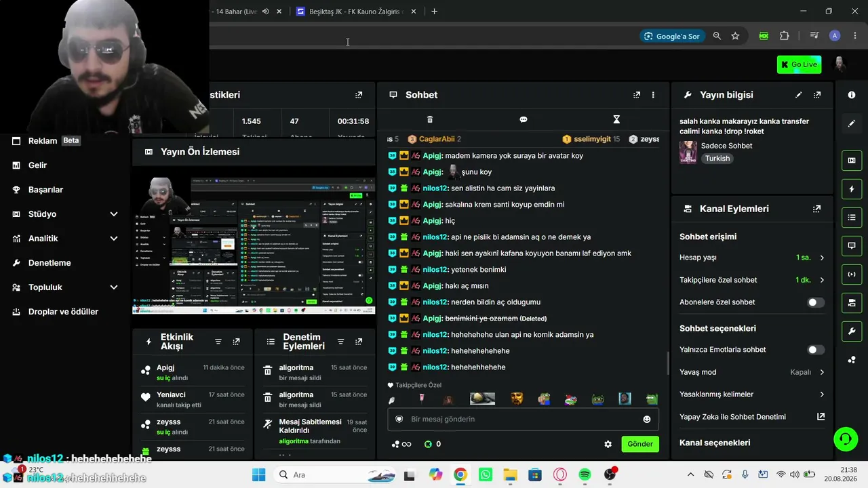Open Yavaş mod options chevron
This screenshot has height=488, width=868.
pos(822,372)
